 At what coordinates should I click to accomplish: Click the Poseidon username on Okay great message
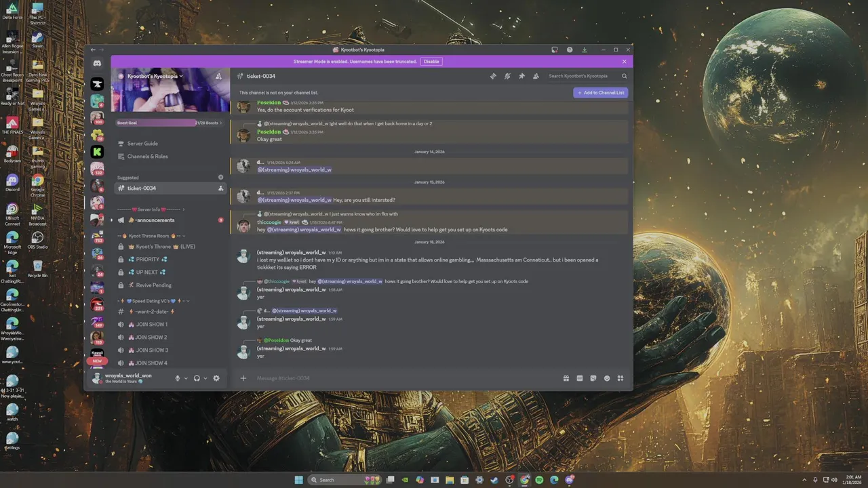(x=269, y=132)
